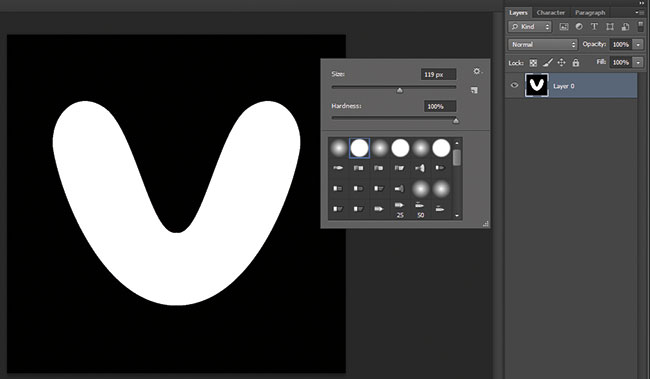Click the Layer 0 name text
This screenshot has width=650, height=379.
tap(564, 86)
